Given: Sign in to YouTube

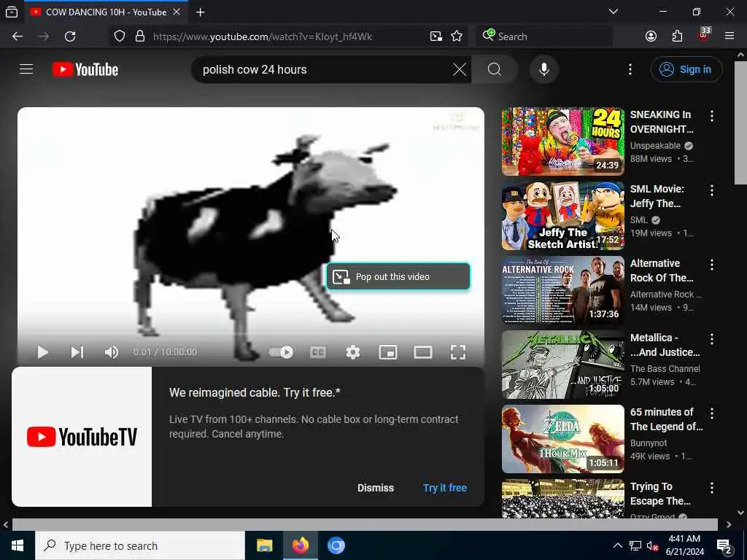Looking at the screenshot, I should point(686,69).
